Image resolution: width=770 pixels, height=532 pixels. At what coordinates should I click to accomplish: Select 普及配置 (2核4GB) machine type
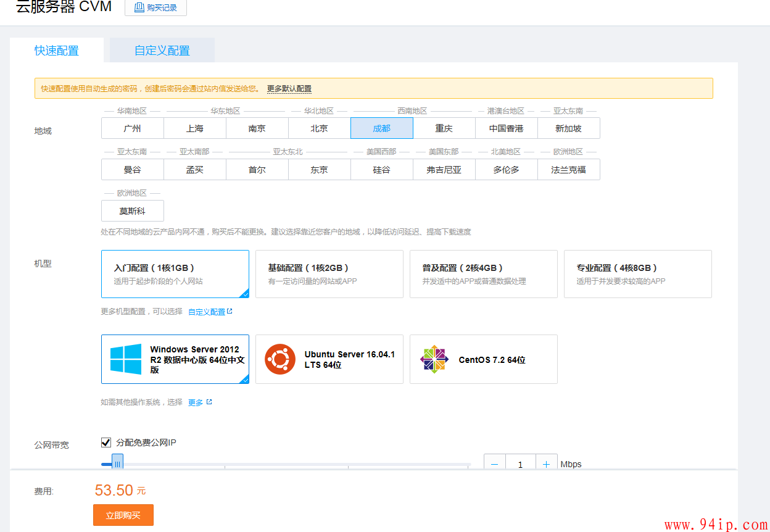pos(484,274)
